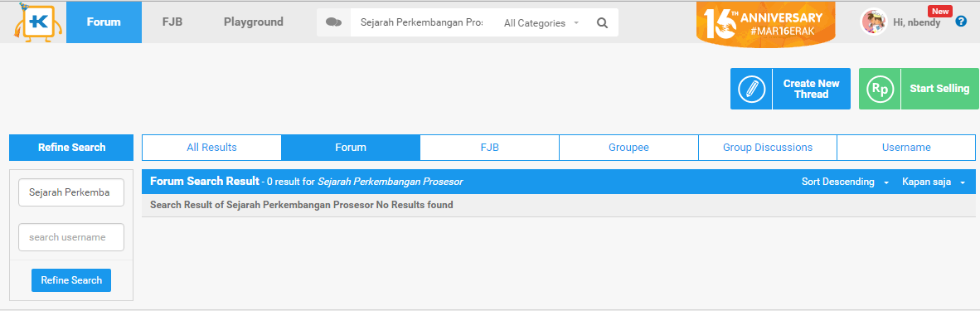980x311 pixels.
Task: Click the Rp icon on Start Selling
Action: click(x=880, y=89)
